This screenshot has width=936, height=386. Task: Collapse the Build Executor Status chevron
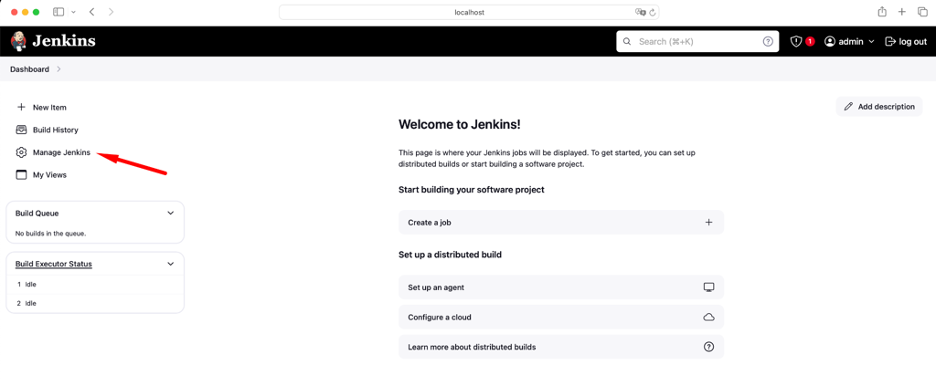point(170,264)
